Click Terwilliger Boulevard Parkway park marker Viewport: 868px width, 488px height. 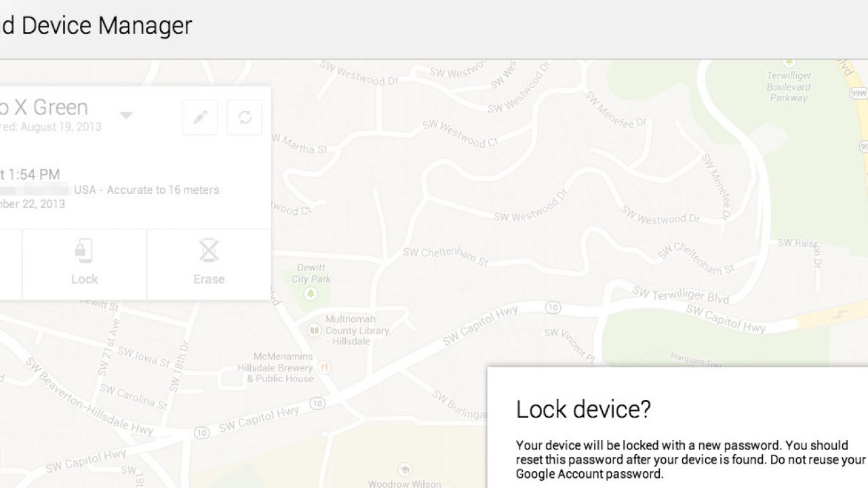click(788, 62)
